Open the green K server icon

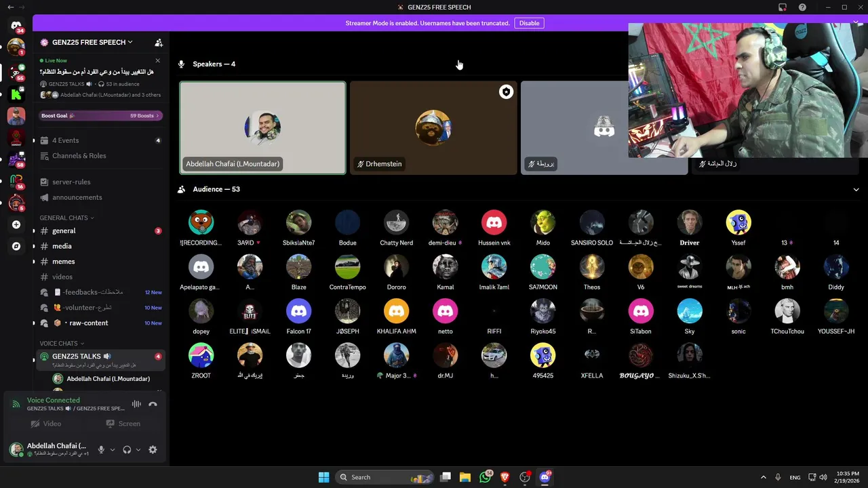[x=16, y=94]
